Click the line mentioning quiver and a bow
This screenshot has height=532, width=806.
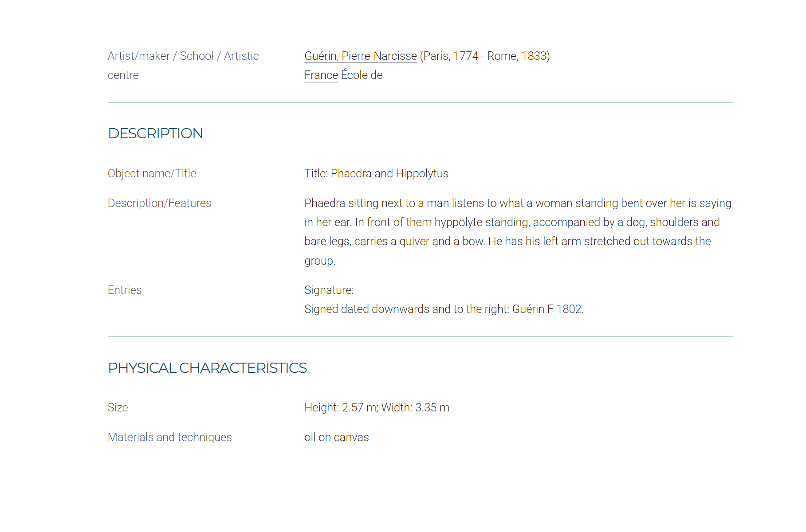point(507,241)
